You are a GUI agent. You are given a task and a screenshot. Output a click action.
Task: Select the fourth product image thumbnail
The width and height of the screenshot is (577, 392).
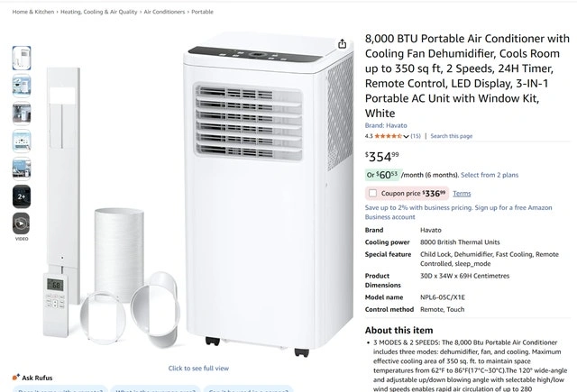pyautogui.click(x=22, y=141)
